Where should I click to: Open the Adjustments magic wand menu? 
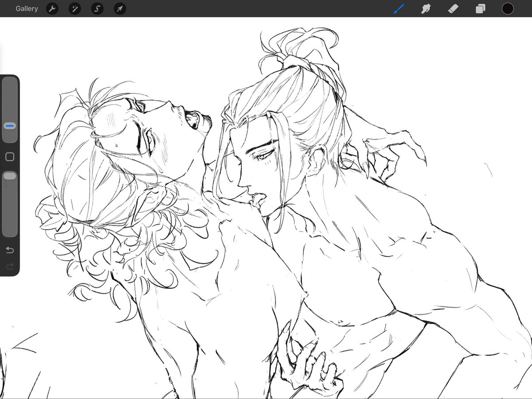75,8
